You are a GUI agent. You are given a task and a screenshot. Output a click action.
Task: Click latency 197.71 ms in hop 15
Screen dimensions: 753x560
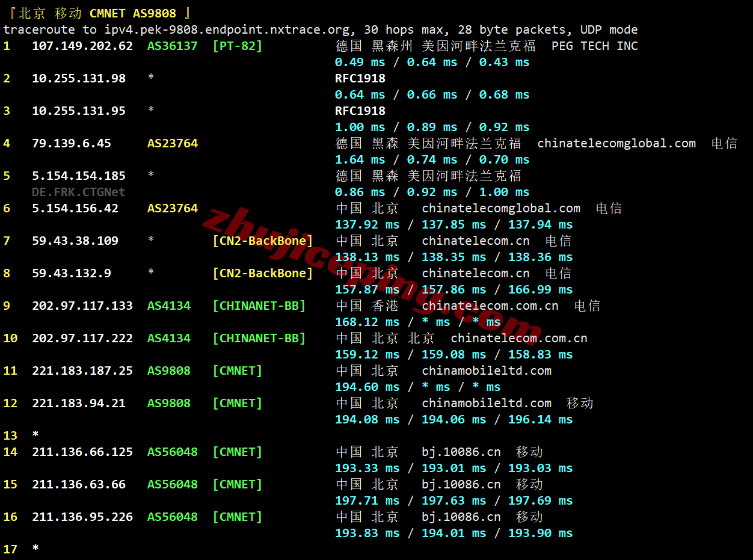click(x=367, y=500)
